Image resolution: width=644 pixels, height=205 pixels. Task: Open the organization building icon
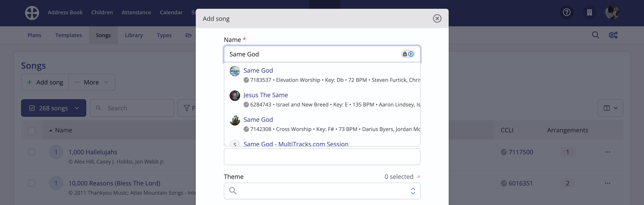tap(589, 12)
